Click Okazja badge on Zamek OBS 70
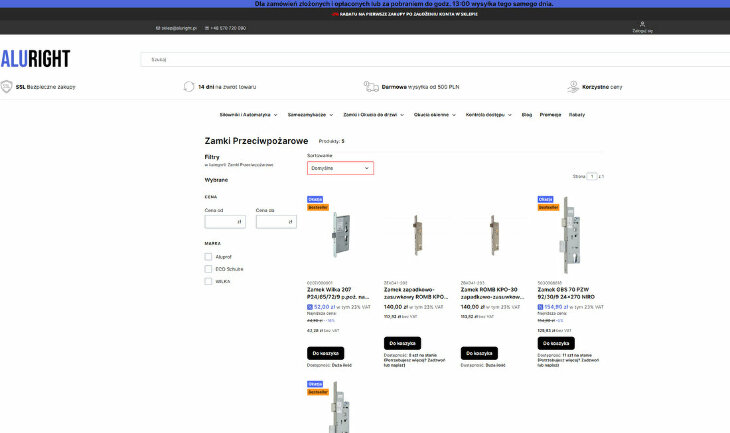 point(546,199)
